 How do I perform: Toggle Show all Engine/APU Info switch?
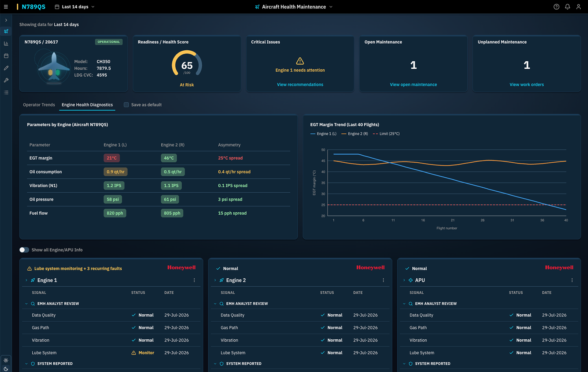(x=24, y=250)
